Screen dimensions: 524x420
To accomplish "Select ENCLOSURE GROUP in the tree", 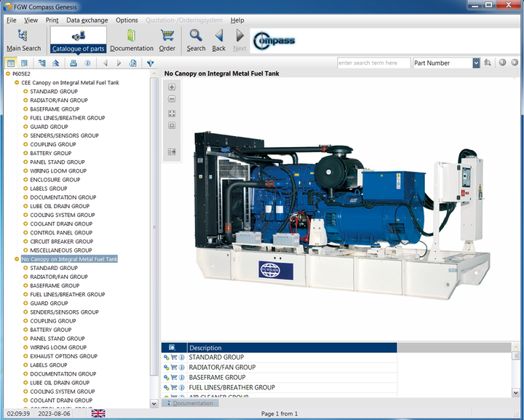I will 55,180.
